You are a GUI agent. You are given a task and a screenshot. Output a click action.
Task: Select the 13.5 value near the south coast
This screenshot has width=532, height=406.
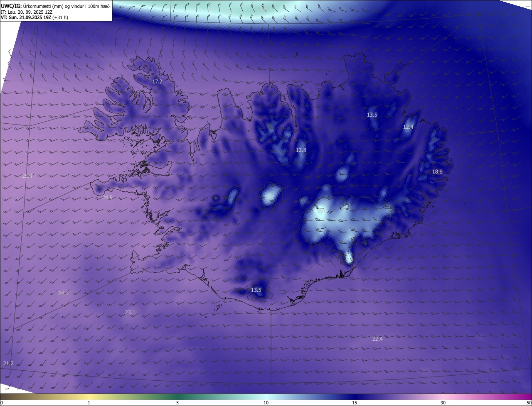[x=256, y=290]
